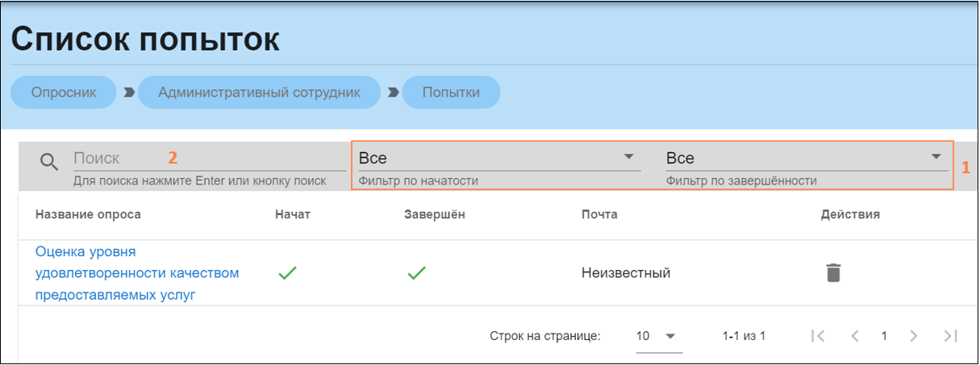The width and height of the screenshot is (980, 365).
Task: Open the Фильтр по начатости dropdown
Action: coord(497,159)
